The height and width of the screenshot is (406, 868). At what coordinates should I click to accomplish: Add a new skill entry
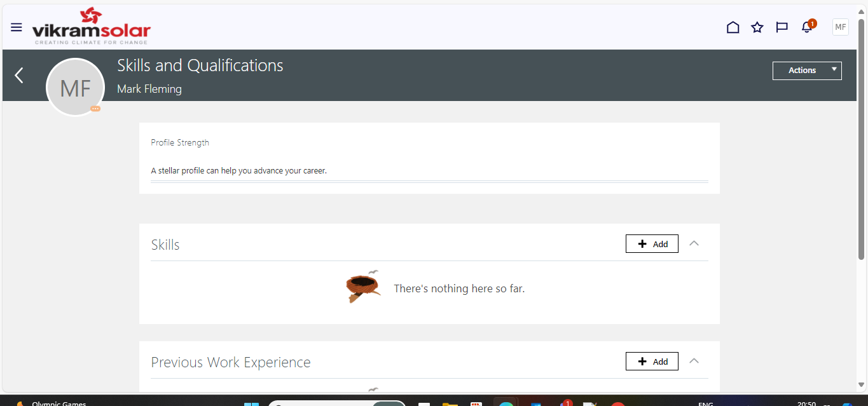[x=652, y=243]
